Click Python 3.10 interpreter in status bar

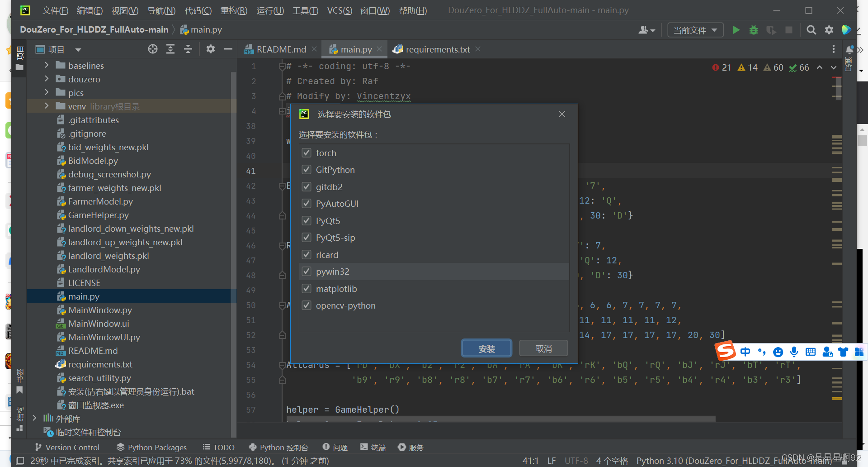click(734, 461)
